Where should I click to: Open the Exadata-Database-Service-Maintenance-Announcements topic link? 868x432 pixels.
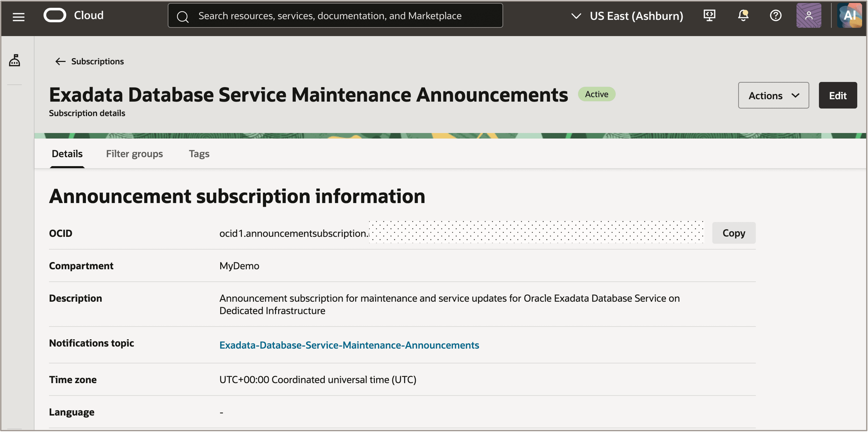click(349, 345)
